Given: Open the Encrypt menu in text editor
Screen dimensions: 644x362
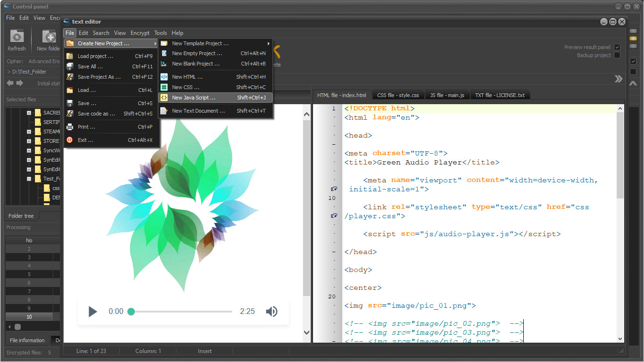Looking at the screenshot, I should point(140,33).
